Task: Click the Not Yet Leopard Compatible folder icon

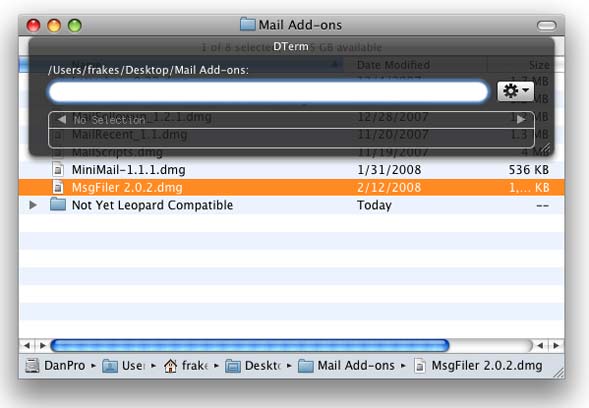Action: tap(58, 205)
